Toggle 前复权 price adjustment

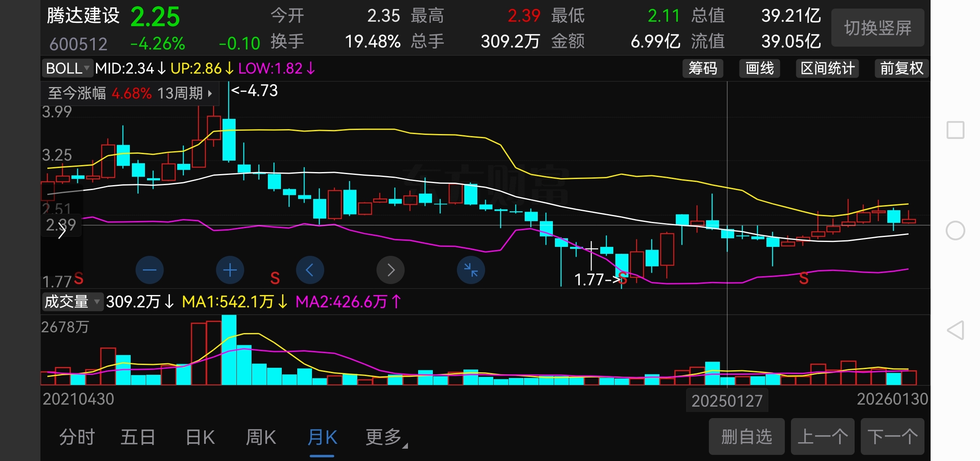901,68
